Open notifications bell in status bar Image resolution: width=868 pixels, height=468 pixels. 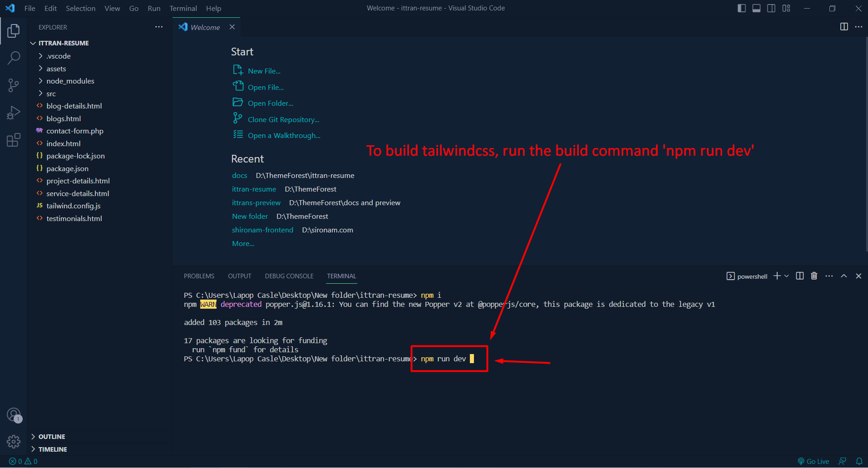point(859,461)
